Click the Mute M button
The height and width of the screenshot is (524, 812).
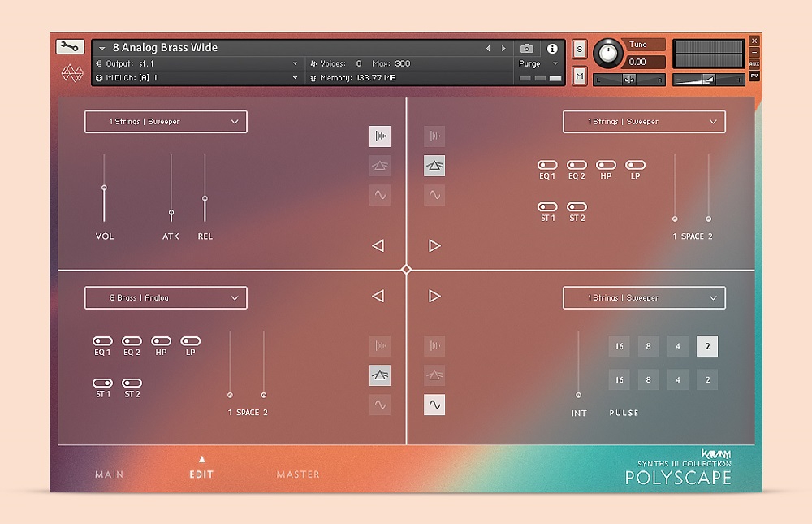(x=580, y=76)
